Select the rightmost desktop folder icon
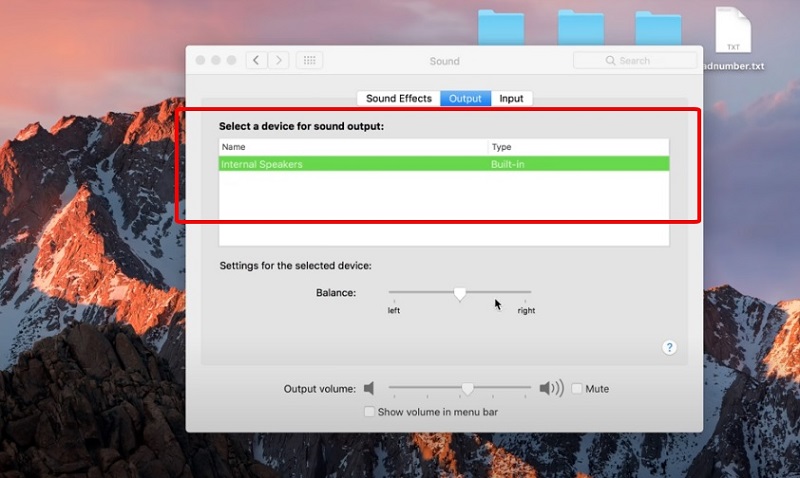 (658, 28)
